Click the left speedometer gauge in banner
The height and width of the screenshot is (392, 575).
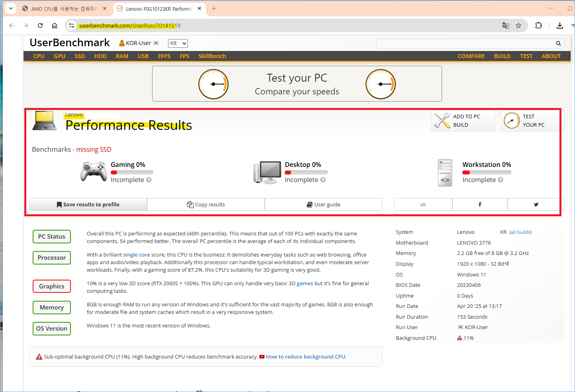click(213, 84)
